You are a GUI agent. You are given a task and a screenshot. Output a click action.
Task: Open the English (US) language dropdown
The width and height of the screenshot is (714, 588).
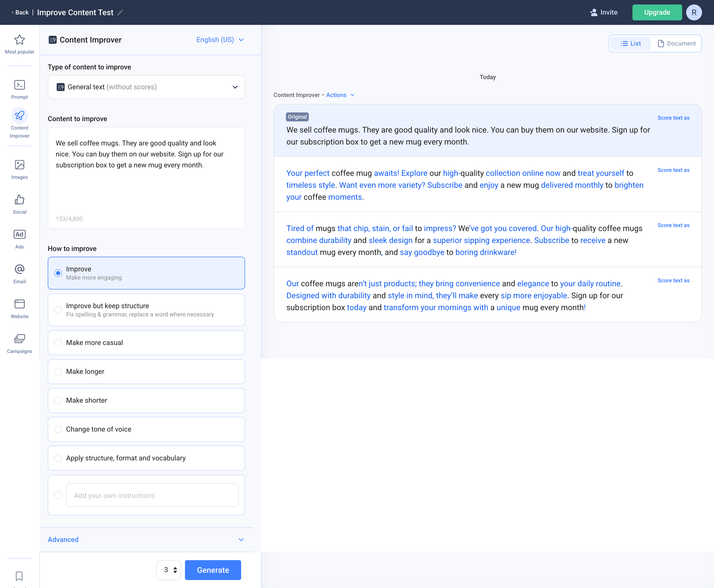[x=220, y=40]
